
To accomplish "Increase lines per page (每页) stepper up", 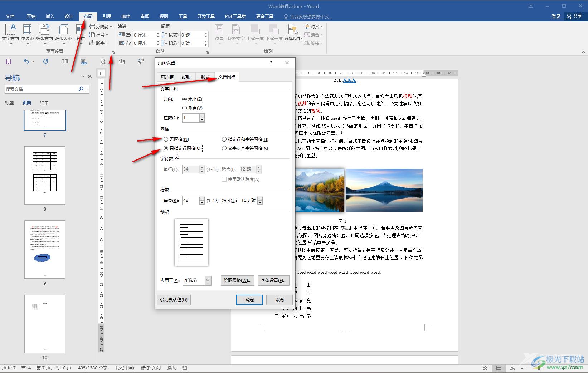I will (x=202, y=199).
